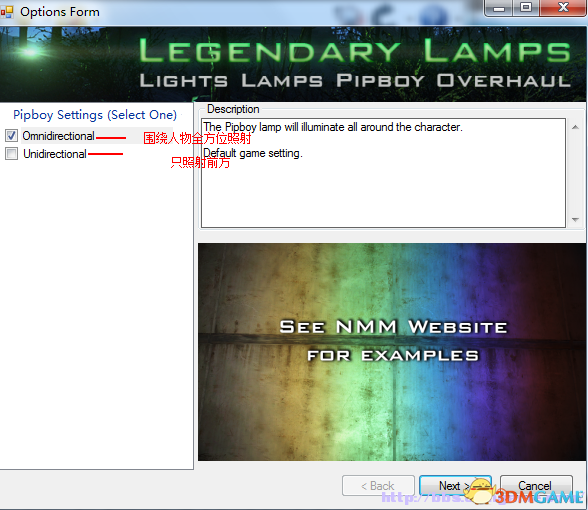
Task: Click the Description group label
Action: (233, 109)
